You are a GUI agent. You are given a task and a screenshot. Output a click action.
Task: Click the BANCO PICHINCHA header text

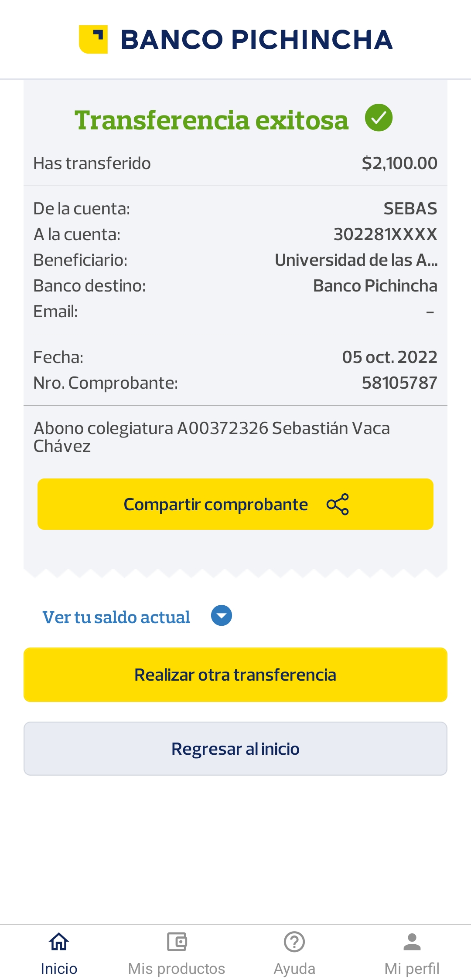[256, 40]
